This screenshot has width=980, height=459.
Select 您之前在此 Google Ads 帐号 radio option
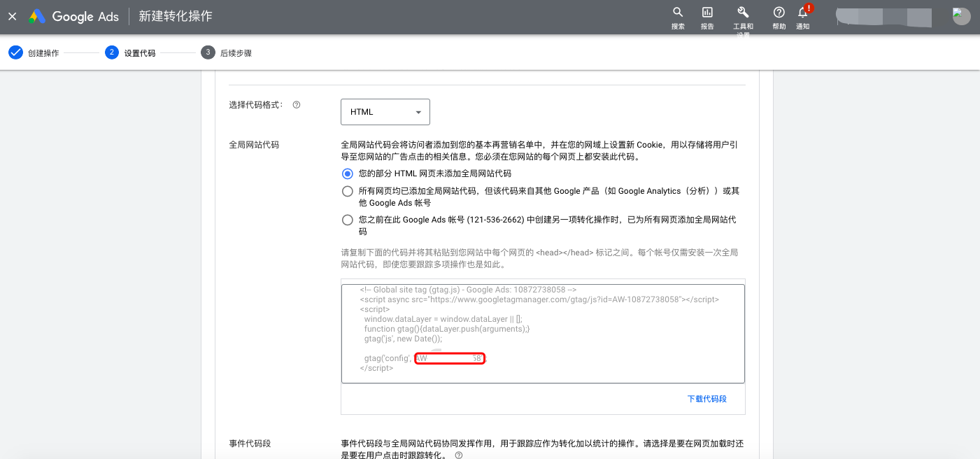tap(348, 220)
